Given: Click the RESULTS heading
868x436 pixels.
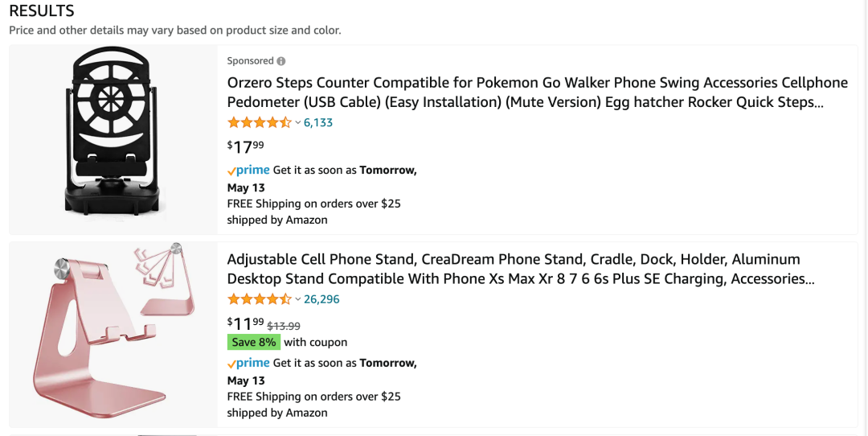Looking at the screenshot, I should (x=42, y=11).
